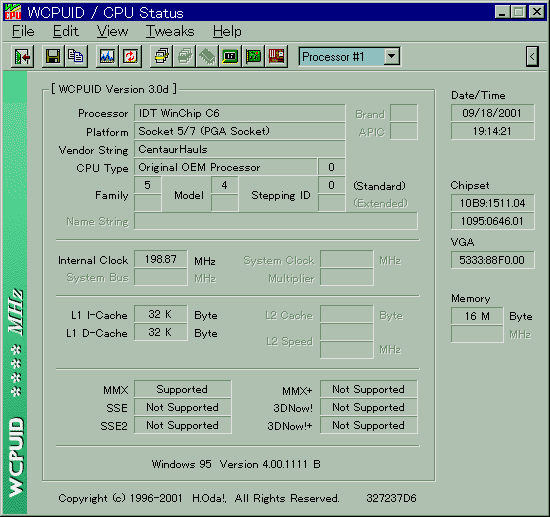Click the time 19:14:21
Screen dimensions: 550x517
[492, 131]
